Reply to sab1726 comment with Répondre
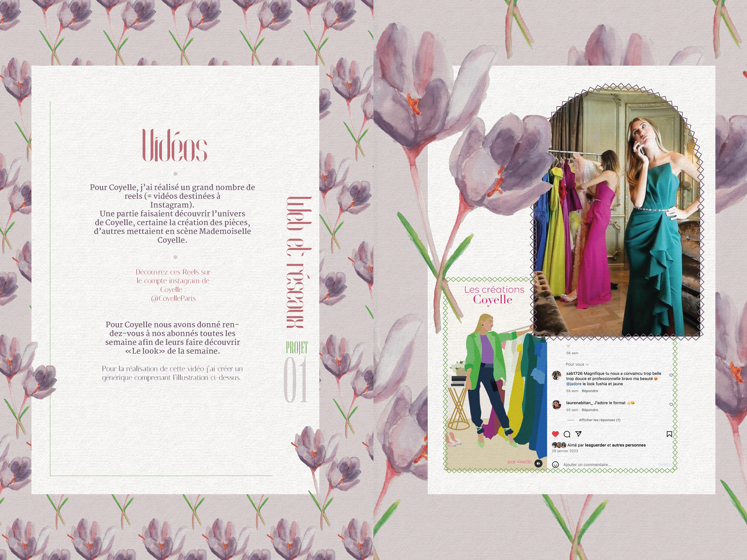 pos(590,391)
